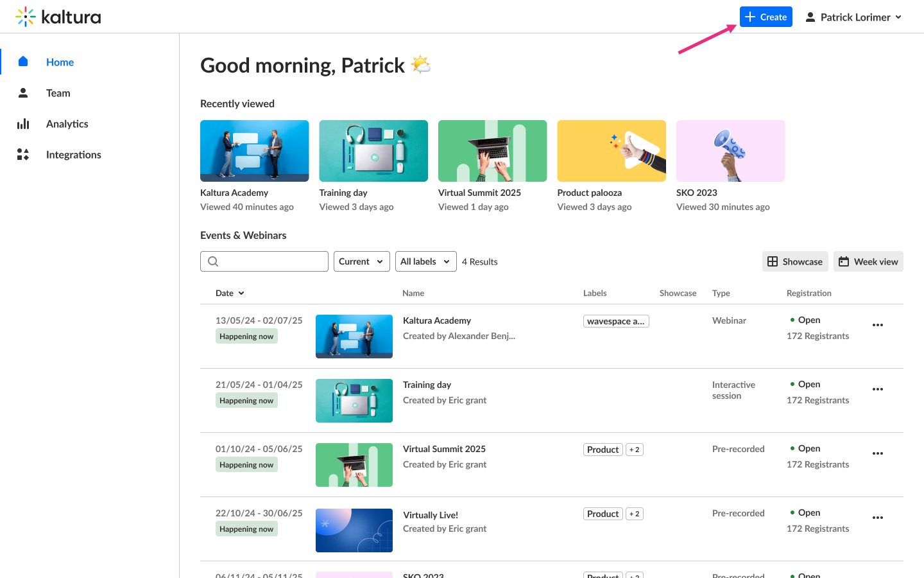This screenshot has width=924, height=578.
Task: Open the Patrick Lorimer account menu
Action: point(853,17)
